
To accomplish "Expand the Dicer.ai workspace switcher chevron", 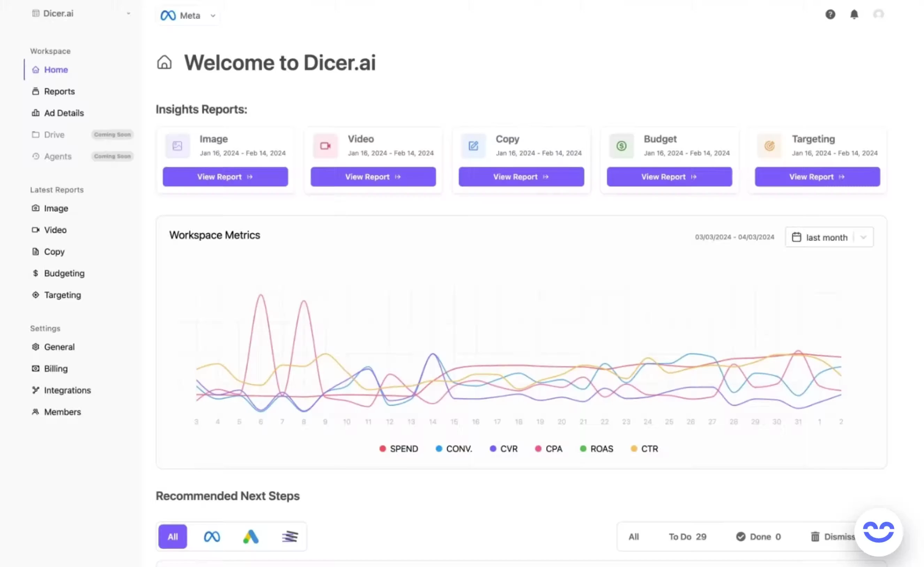I will [129, 14].
